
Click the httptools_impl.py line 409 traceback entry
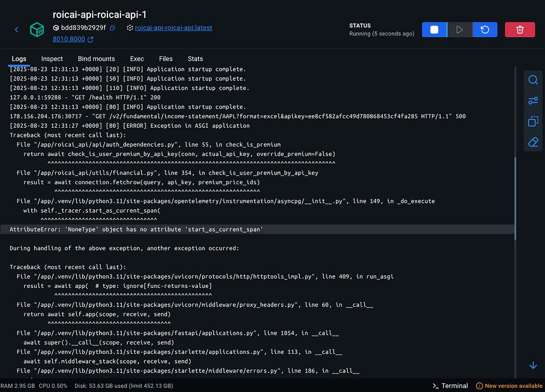[205, 276]
